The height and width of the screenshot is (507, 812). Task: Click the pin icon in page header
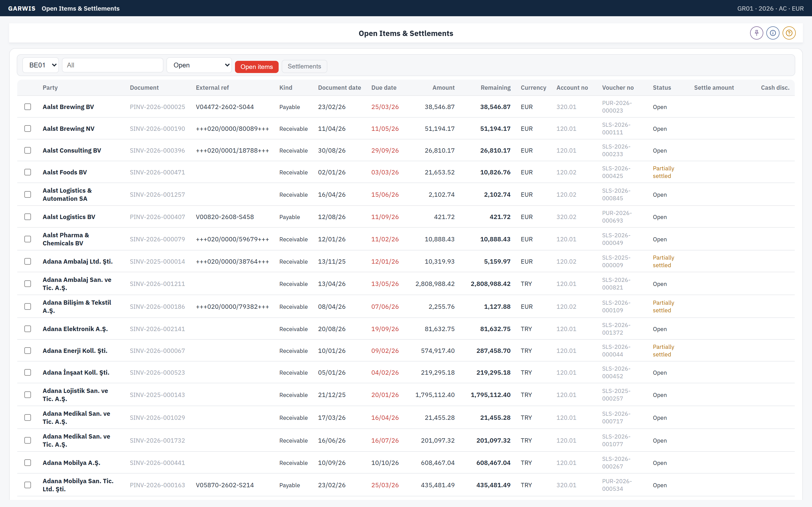tap(756, 33)
